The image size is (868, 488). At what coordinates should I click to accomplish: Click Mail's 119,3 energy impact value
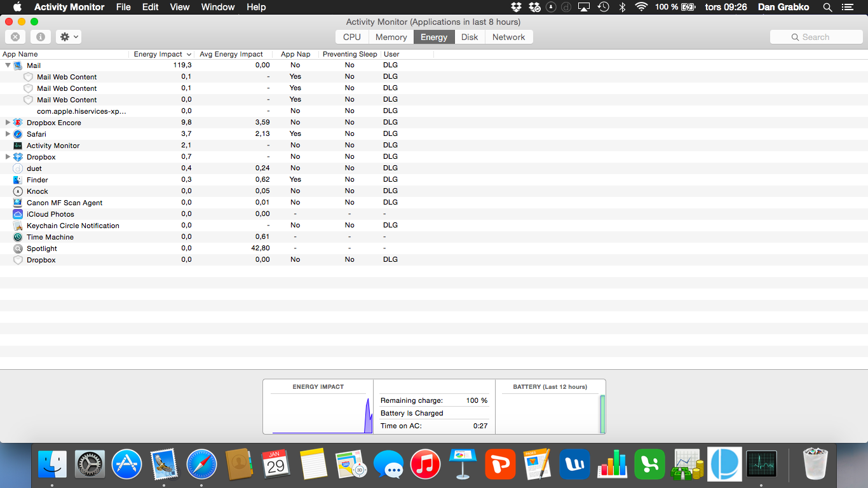pos(182,65)
